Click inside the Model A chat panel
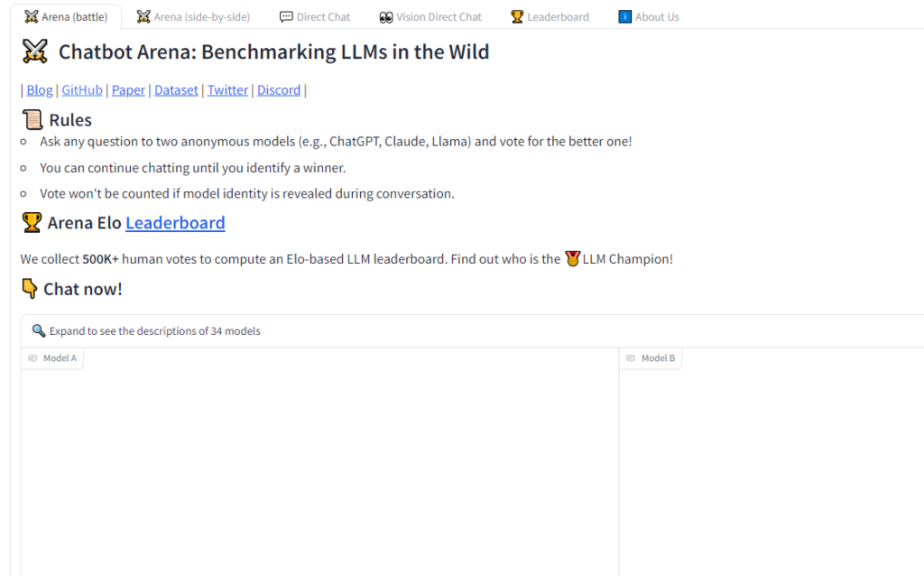This screenshot has height=576, width=924. (x=320, y=469)
